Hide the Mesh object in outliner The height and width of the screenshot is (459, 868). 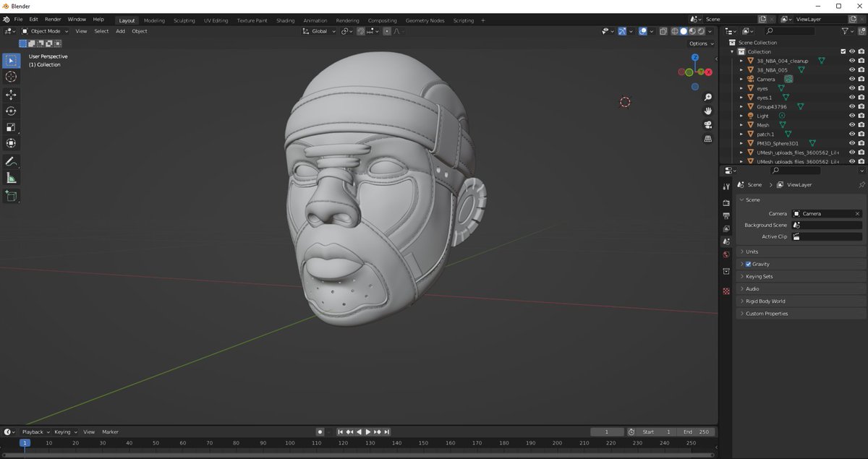[x=852, y=124]
